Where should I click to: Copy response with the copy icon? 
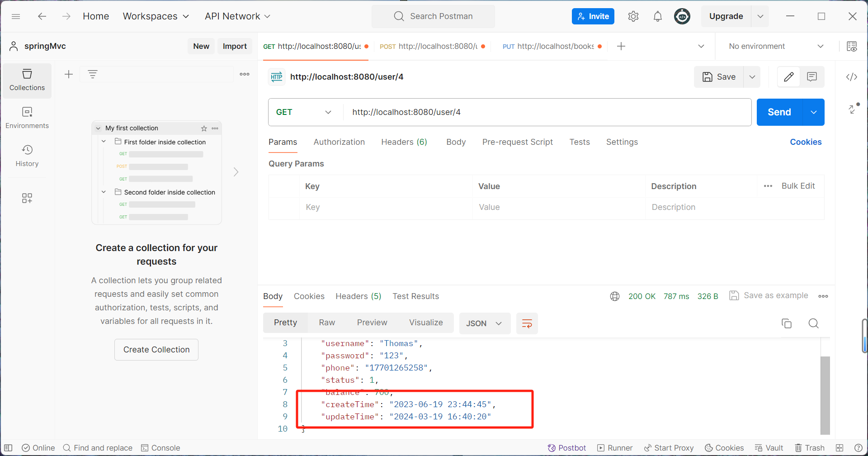(x=787, y=323)
